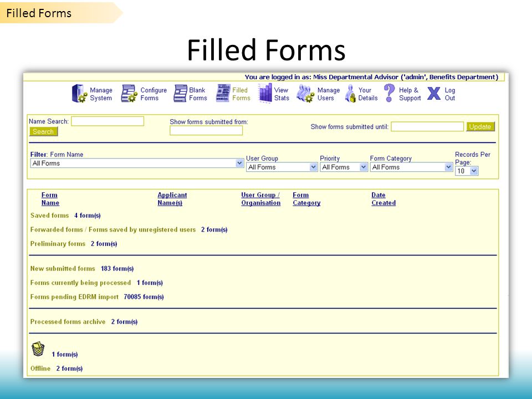532x399 pixels.
Task: Click the Processed forms archive label
Action: (x=68, y=321)
